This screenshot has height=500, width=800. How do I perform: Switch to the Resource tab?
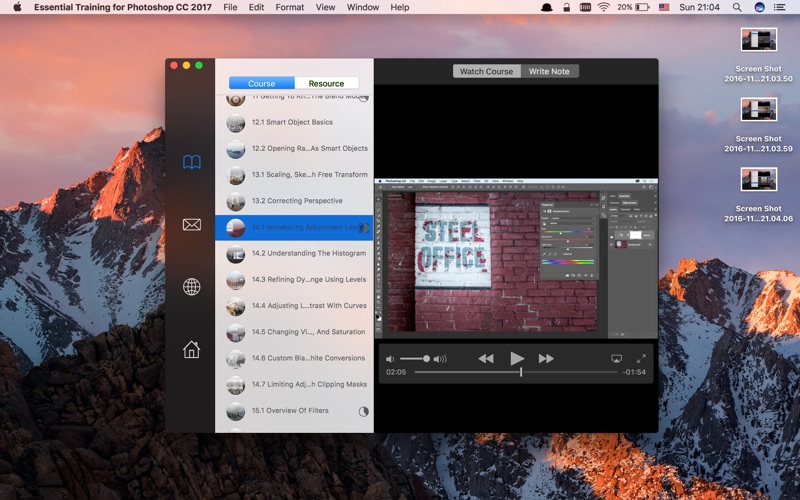(x=327, y=83)
